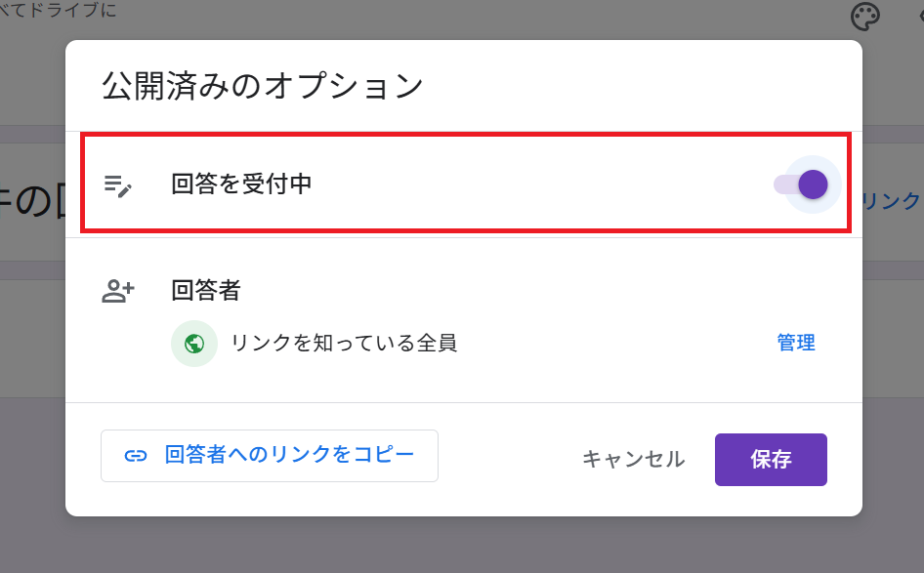Click the light track of the purple switch
The width and height of the screenshot is (924, 573).
tap(786, 184)
